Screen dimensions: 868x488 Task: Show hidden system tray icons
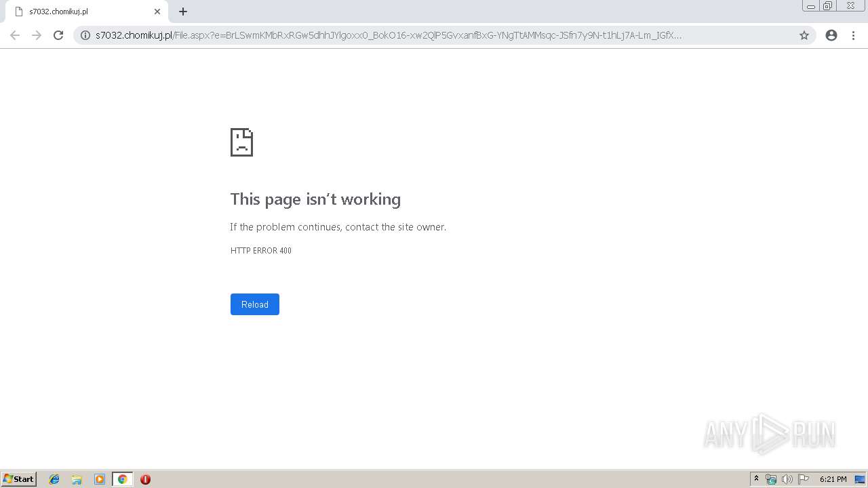[756, 479]
